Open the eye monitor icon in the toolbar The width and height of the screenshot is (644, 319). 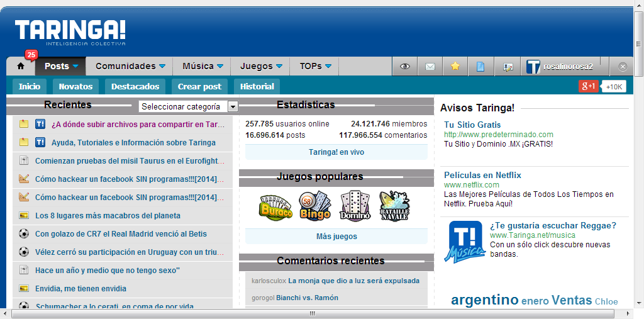coord(405,67)
